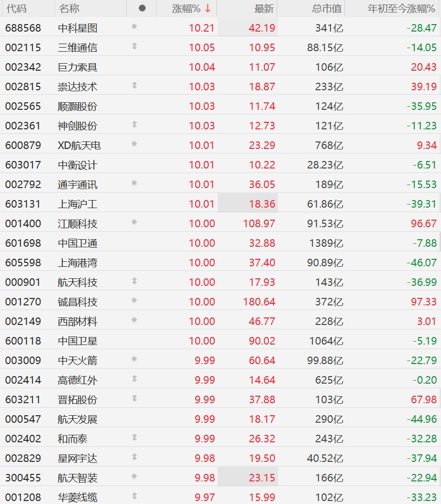Sort by the 总市值 column header
The width and height of the screenshot is (441, 504).
[327, 9]
